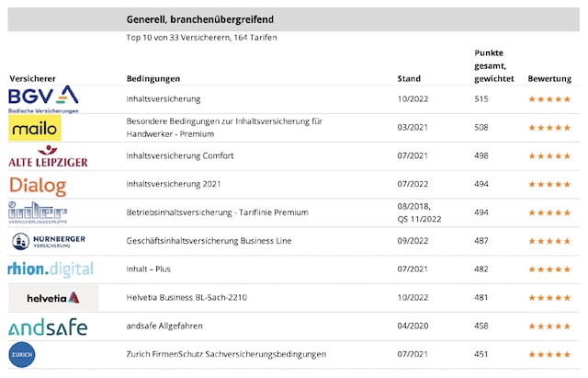Click the BGV Badische Versicherungen logo
The height and width of the screenshot is (378, 588).
point(43,98)
